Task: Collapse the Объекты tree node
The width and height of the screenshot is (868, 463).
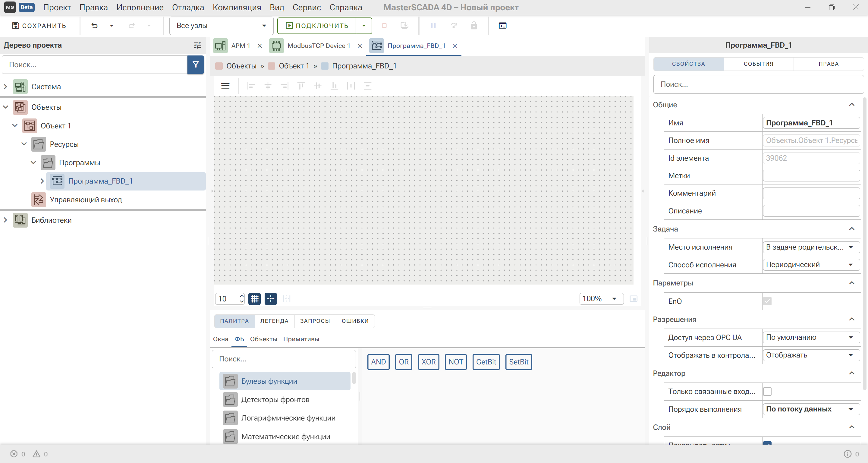Action: point(5,107)
